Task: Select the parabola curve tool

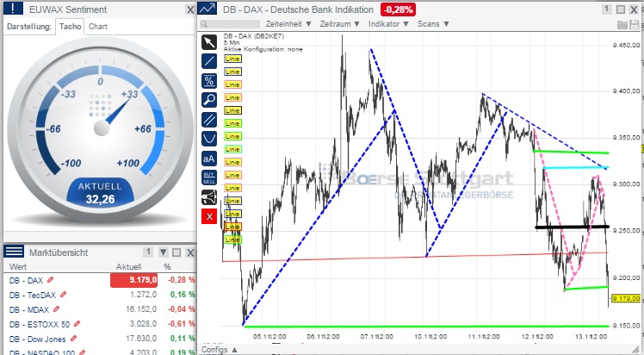Action: coord(209,139)
